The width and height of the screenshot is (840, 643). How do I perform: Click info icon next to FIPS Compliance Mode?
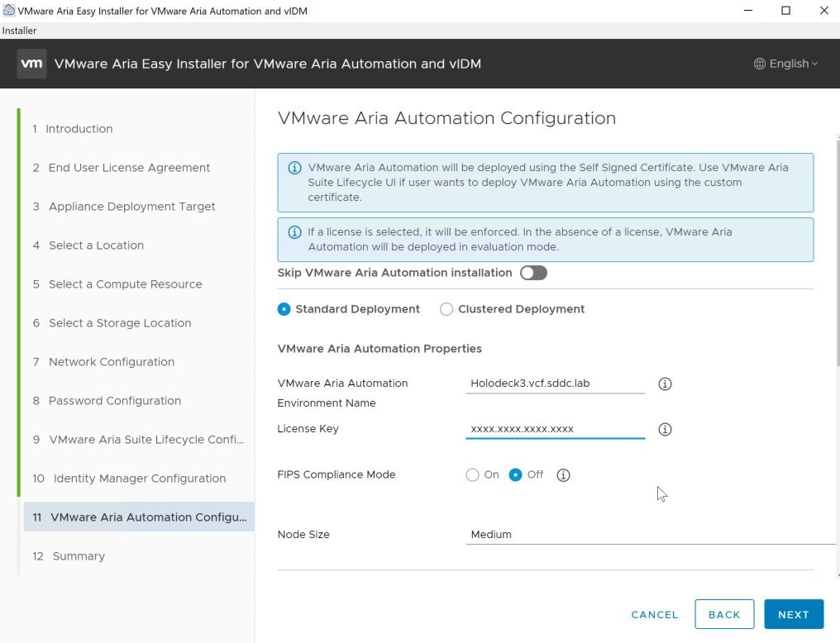coord(563,475)
